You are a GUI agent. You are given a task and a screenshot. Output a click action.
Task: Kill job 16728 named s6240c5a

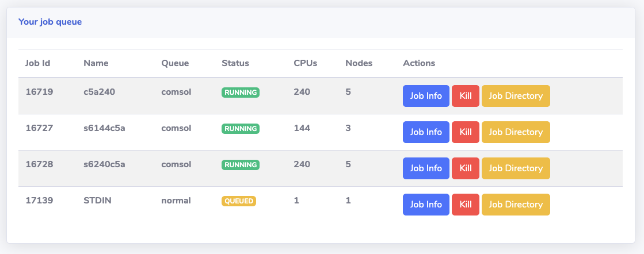coord(466,168)
